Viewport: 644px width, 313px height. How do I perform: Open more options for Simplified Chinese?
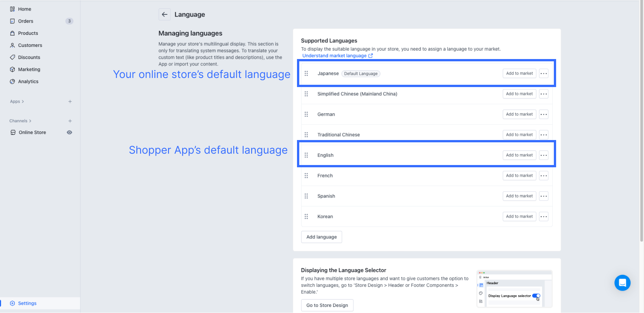point(544,94)
